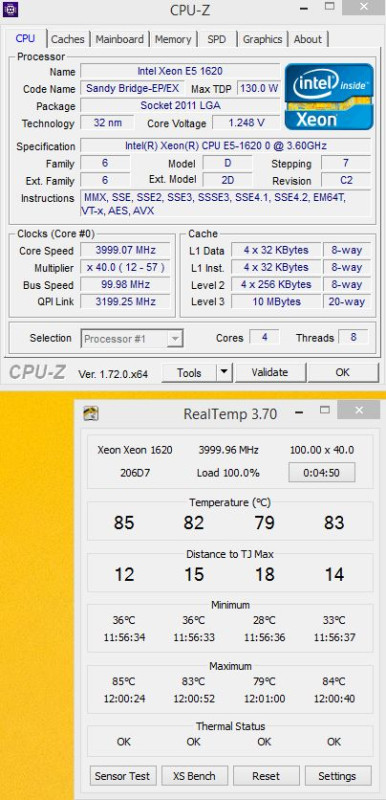Screen dimensions: 386x800
Task: Click the Technology value 32 nm
Action: [x=108, y=123]
